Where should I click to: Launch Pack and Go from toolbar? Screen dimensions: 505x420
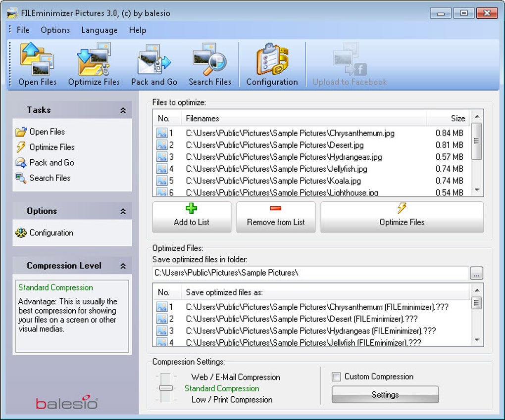pyautogui.click(x=154, y=59)
